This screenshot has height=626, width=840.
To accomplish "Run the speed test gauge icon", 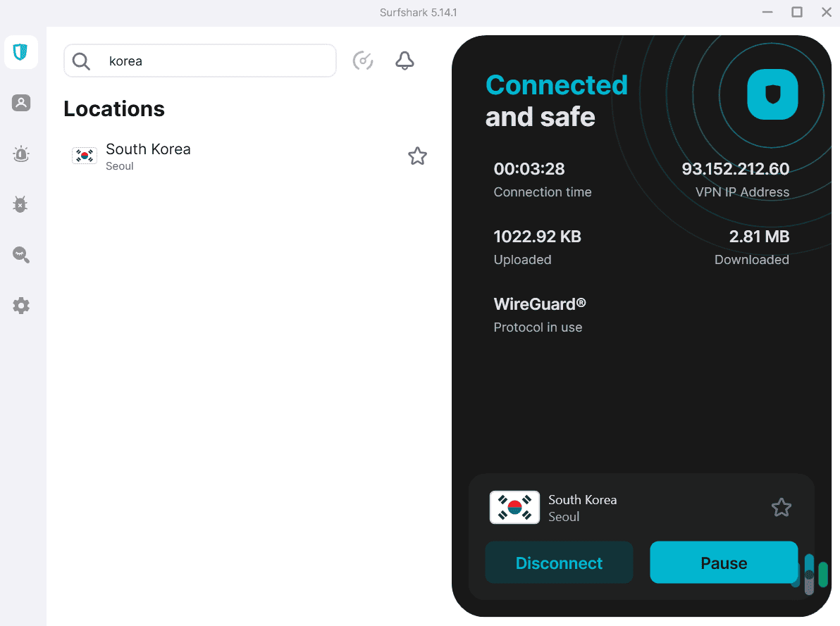I will pos(363,61).
